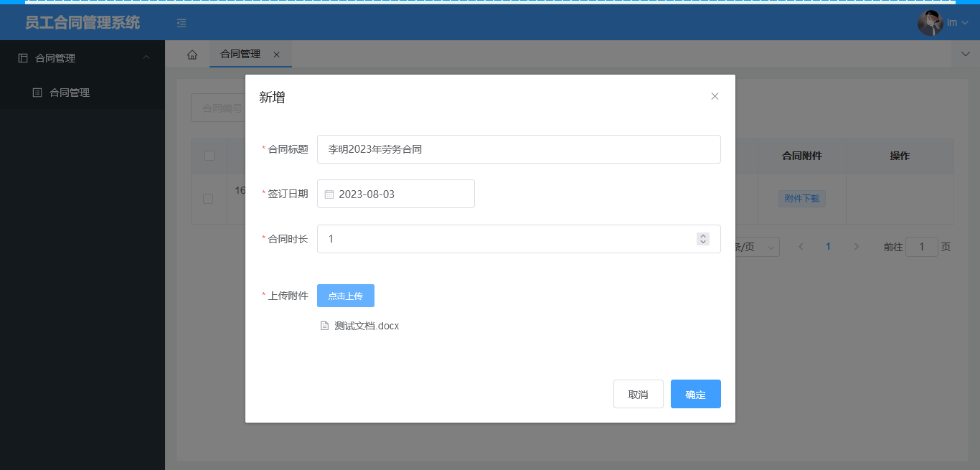Open the 签订日期 date picker field

(x=396, y=194)
